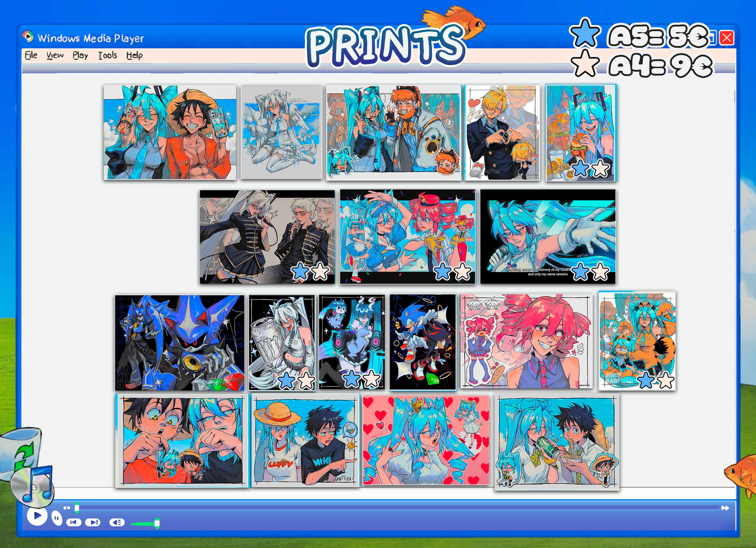The height and width of the screenshot is (548, 756).
Task: Click the Windows Media Player logo icon
Action: coord(28,36)
